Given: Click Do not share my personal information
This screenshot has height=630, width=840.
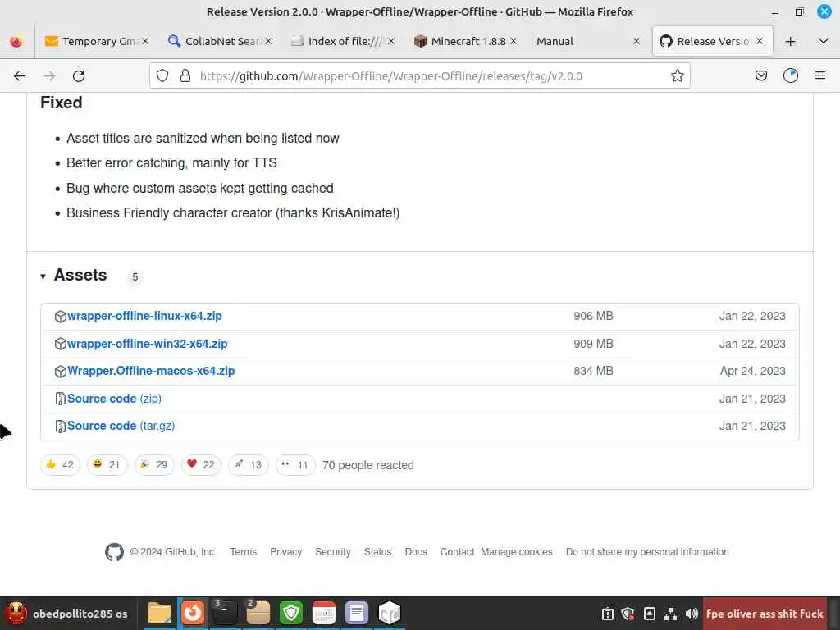Looking at the screenshot, I should (x=647, y=552).
